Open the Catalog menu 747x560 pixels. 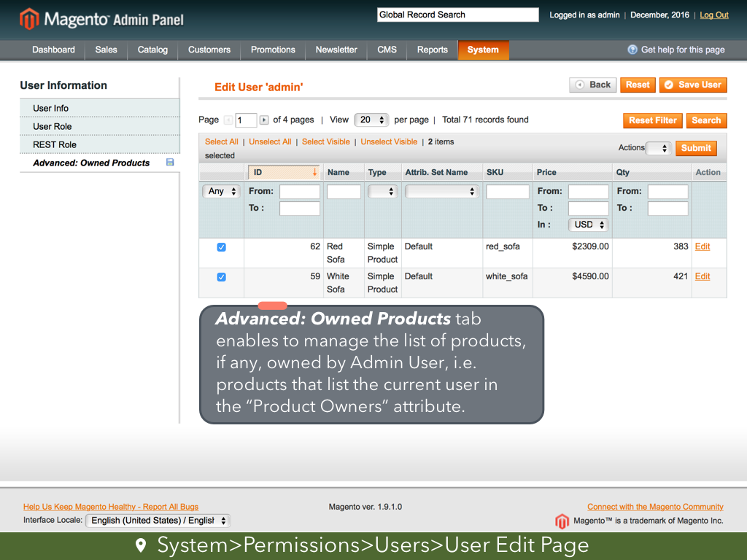152,50
